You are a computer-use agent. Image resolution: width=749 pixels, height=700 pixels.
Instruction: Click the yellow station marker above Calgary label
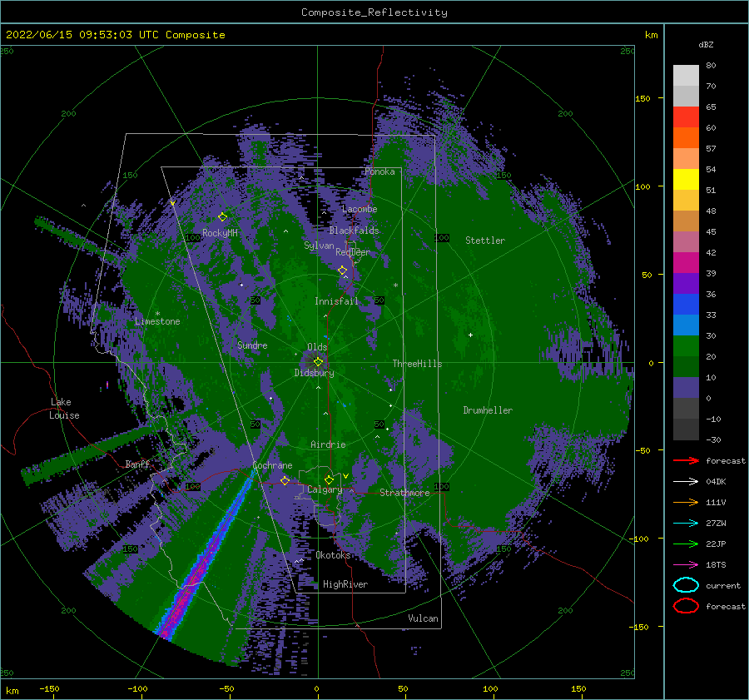329,479
